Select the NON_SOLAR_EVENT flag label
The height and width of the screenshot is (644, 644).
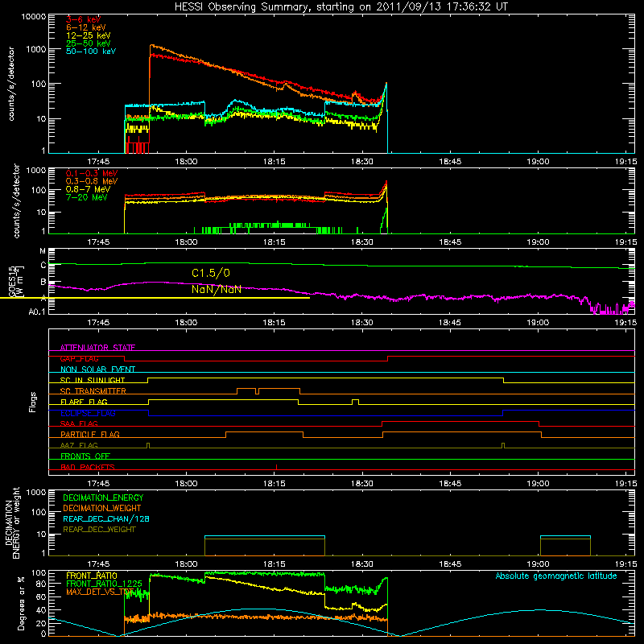pos(97,369)
